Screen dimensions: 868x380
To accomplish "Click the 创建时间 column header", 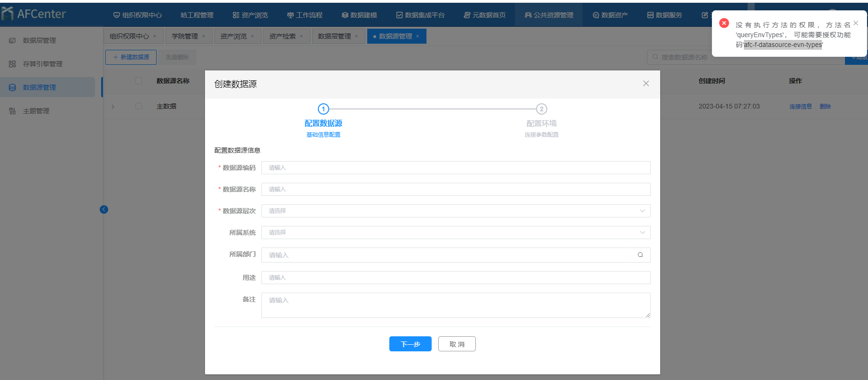I will [712, 81].
